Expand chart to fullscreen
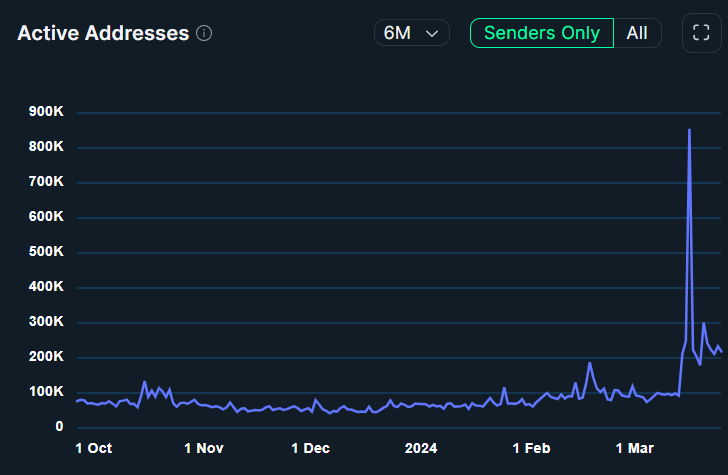This screenshot has width=728, height=475. (701, 33)
